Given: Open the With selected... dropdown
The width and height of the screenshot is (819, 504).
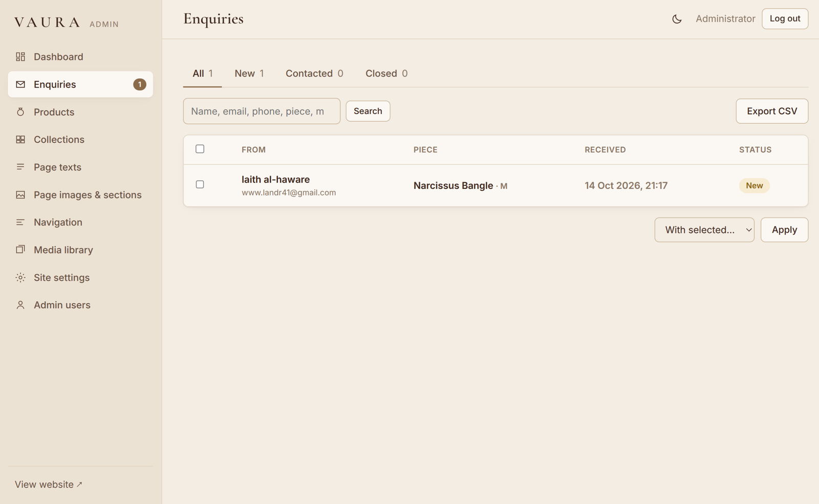Looking at the screenshot, I should [x=704, y=230].
